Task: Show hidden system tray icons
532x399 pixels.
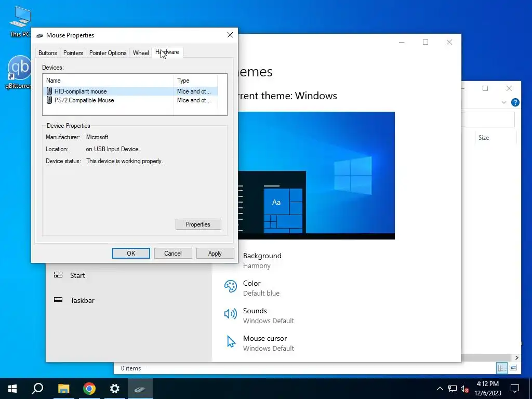Action: click(440, 389)
